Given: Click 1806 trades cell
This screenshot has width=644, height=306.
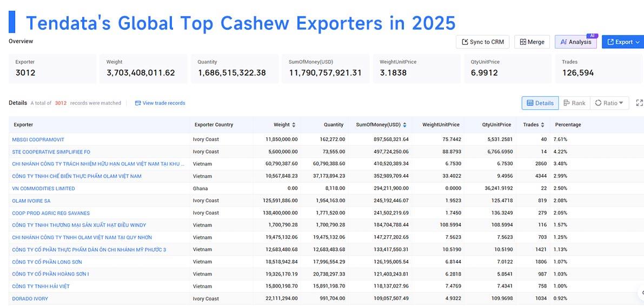Looking at the screenshot, I should tap(541, 262).
